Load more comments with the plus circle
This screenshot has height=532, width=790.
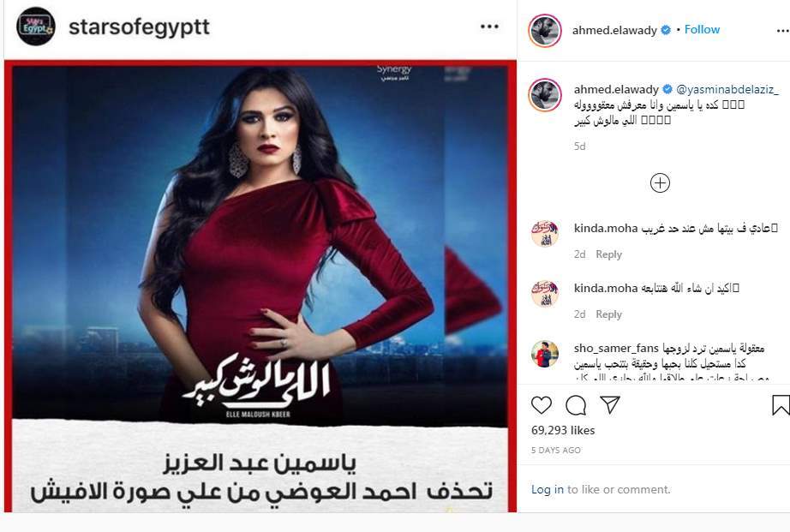(x=660, y=182)
